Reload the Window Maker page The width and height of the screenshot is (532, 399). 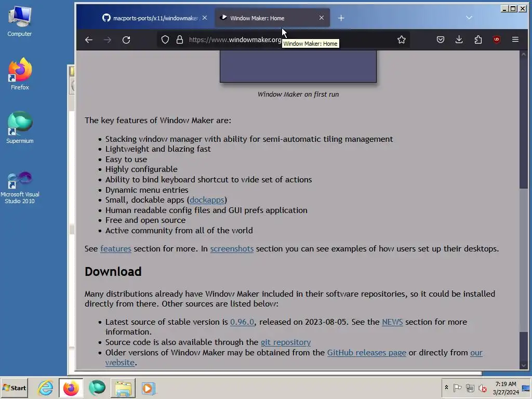(x=126, y=39)
